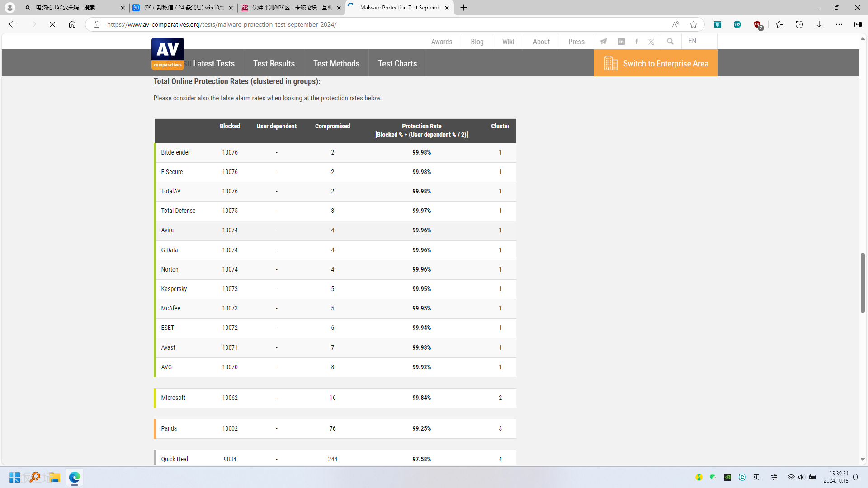Click the page vertical scrollbar thumb

click(x=863, y=283)
